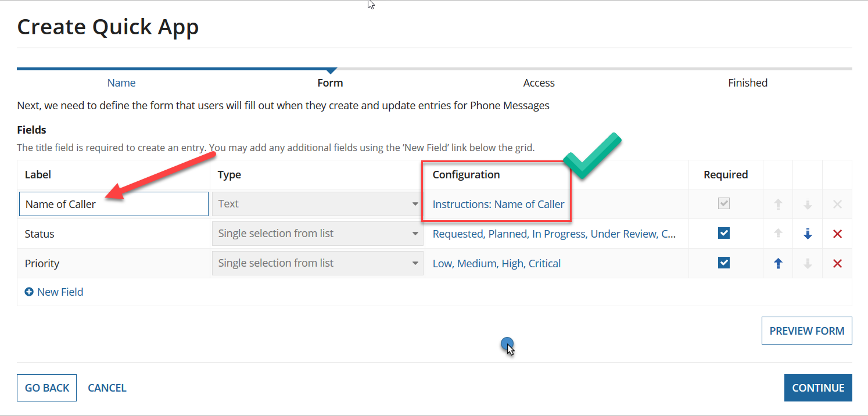
Task: Edit the Status options list link
Action: [553, 233]
